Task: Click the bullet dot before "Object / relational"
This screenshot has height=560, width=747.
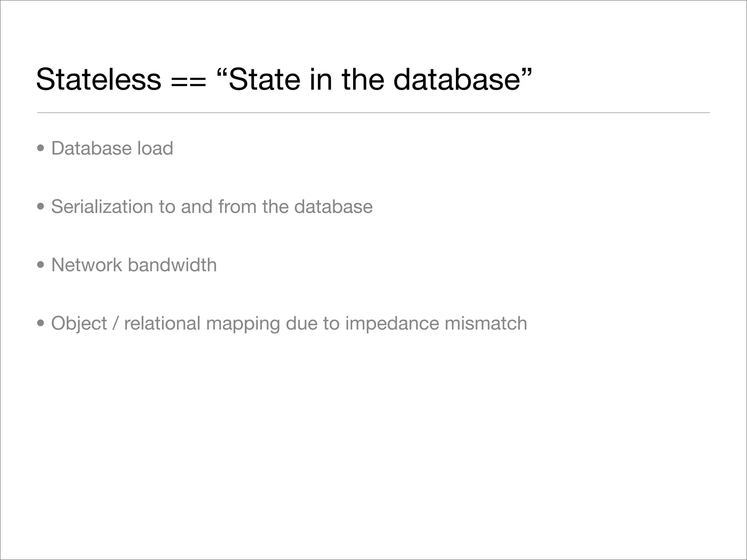Action: (x=41, y=323)
